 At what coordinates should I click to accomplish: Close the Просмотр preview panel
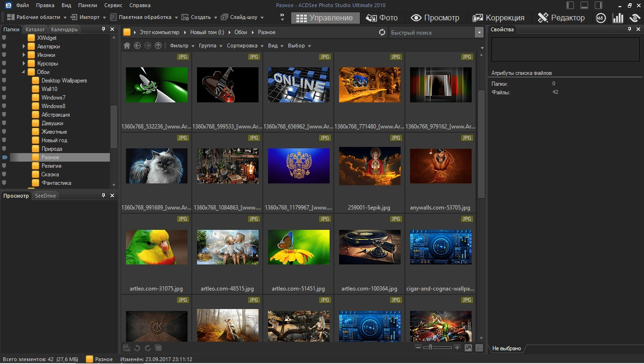pyautogui.click(x=112, y=195)
